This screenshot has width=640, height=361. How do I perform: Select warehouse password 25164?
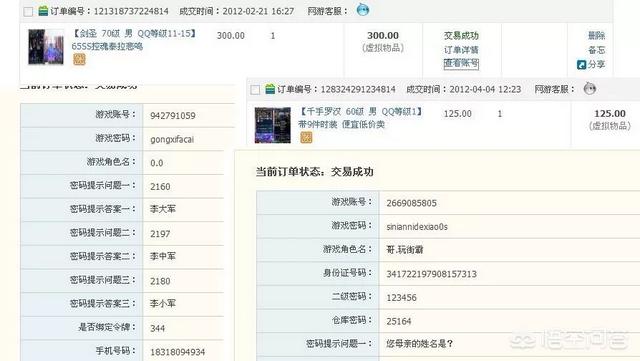pyautogui.click(x=398, y=321)
